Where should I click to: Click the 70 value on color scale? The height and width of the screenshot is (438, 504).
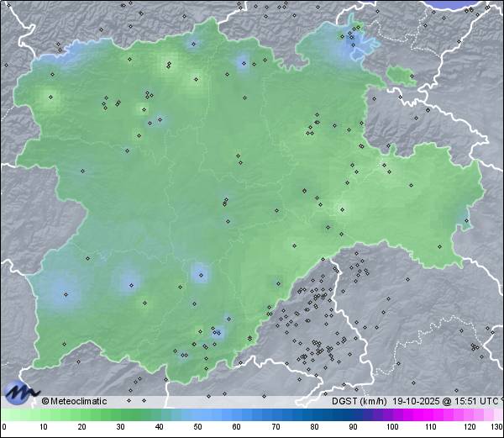(276, 427)
